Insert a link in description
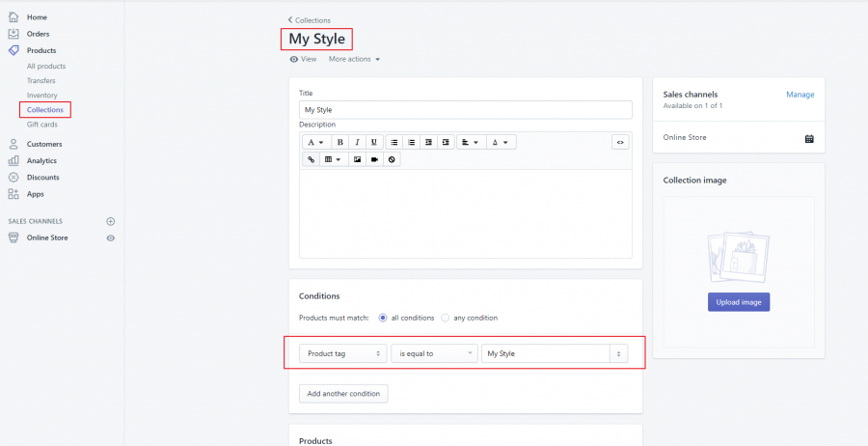This screenshot has width=868, height=446. (312, 159)
